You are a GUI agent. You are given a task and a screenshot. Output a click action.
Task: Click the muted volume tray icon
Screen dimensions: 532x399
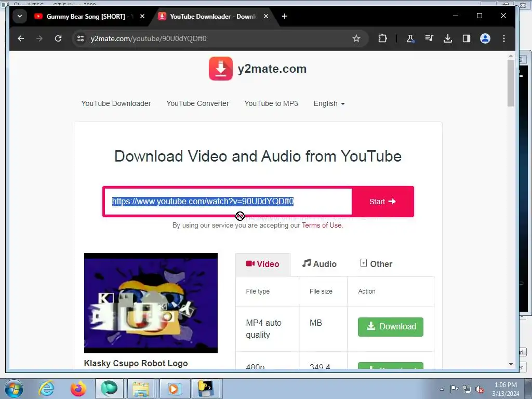click(x=480, y=389)
